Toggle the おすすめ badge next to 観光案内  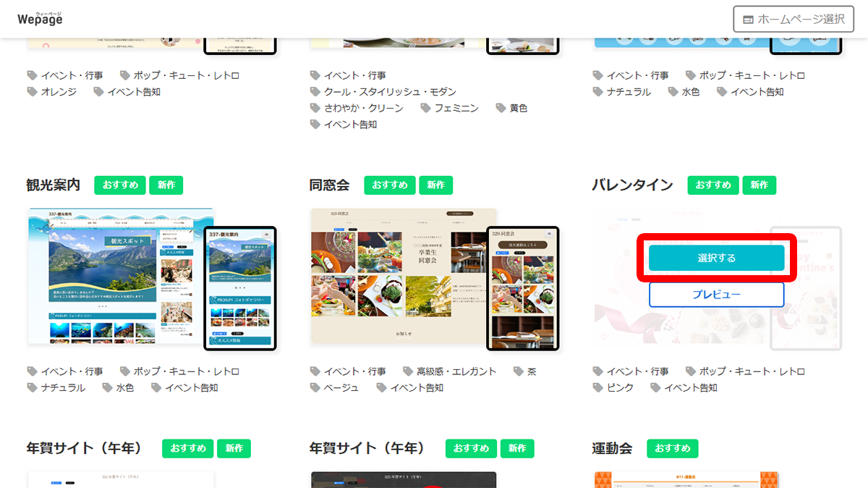click(x=120, y=185)
